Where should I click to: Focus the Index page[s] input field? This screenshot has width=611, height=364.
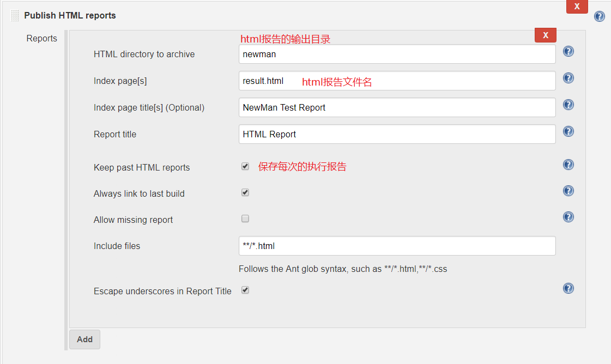397,81
